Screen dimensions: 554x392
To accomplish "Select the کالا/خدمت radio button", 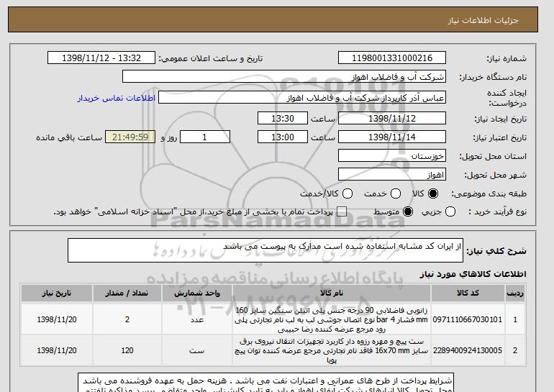I will click(x=348, y=193).
